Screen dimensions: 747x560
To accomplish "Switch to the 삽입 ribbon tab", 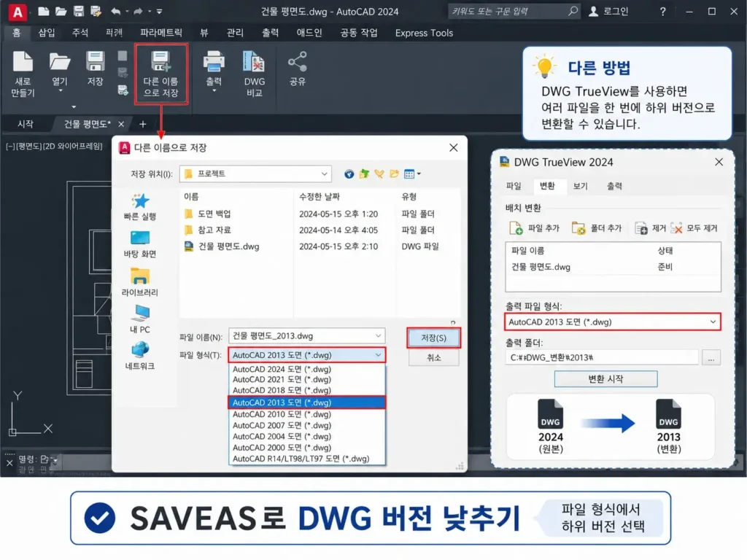I will (47, 32).
